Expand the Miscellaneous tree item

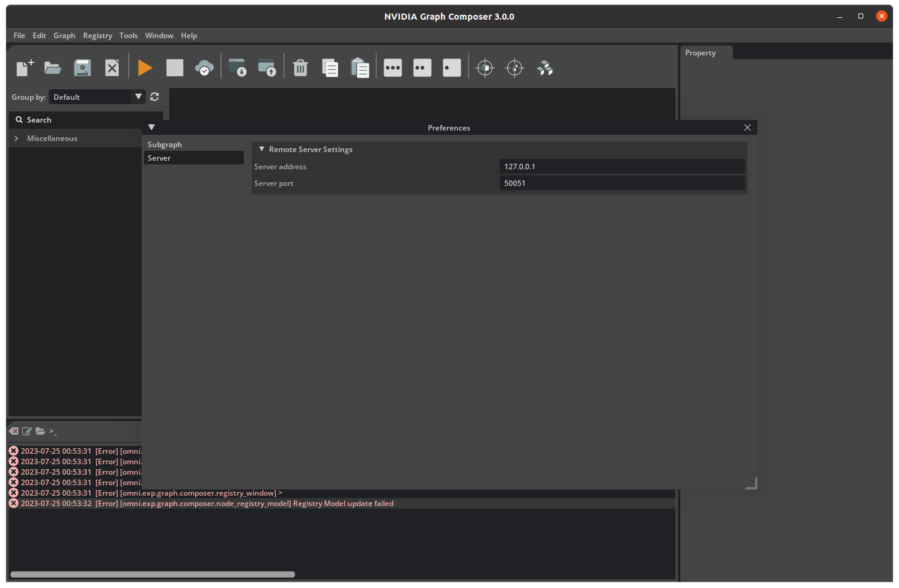(x=16, y=139)
